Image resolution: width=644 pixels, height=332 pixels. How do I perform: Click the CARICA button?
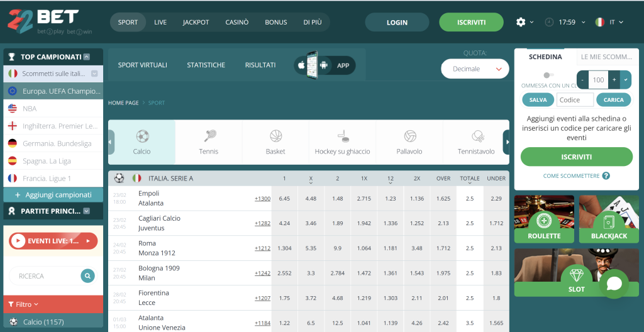pyautogui.click(x=614, y=99)
